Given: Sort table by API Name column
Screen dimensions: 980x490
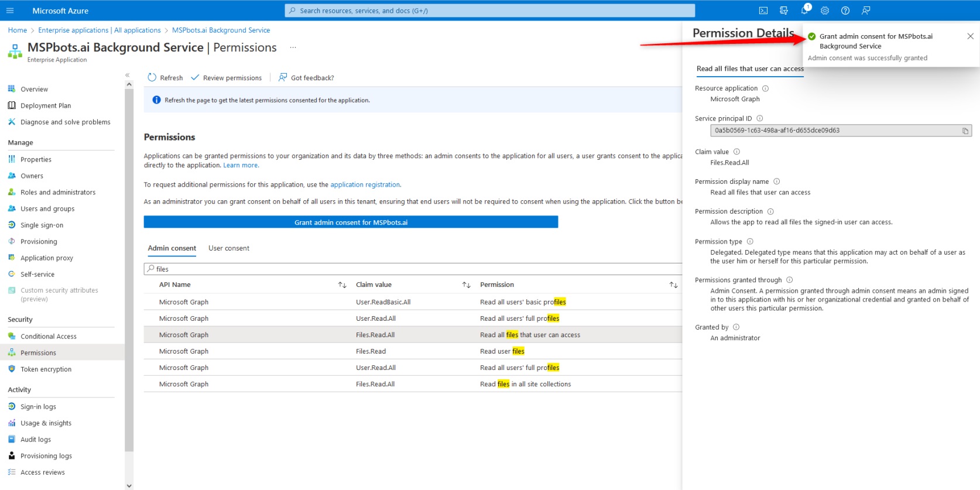Looking at the screenshot, I should [342, 285].
